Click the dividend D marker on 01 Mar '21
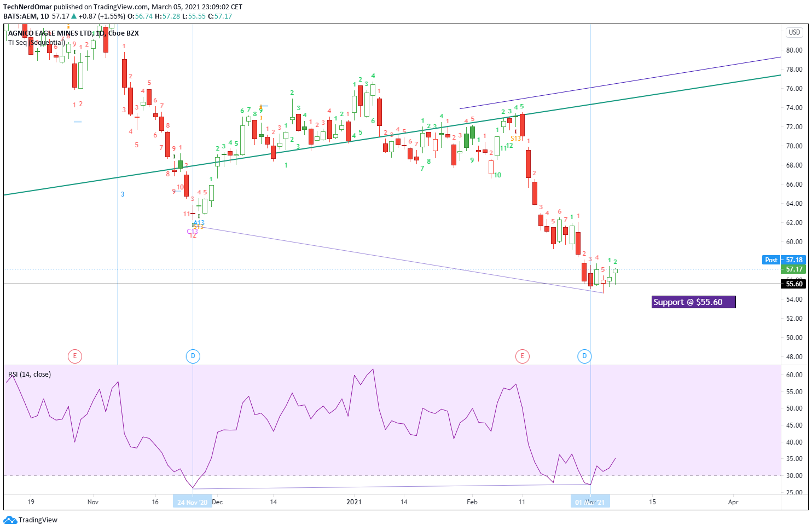The image size is (812, 530). pyautogui.click(x=584, y=356)
